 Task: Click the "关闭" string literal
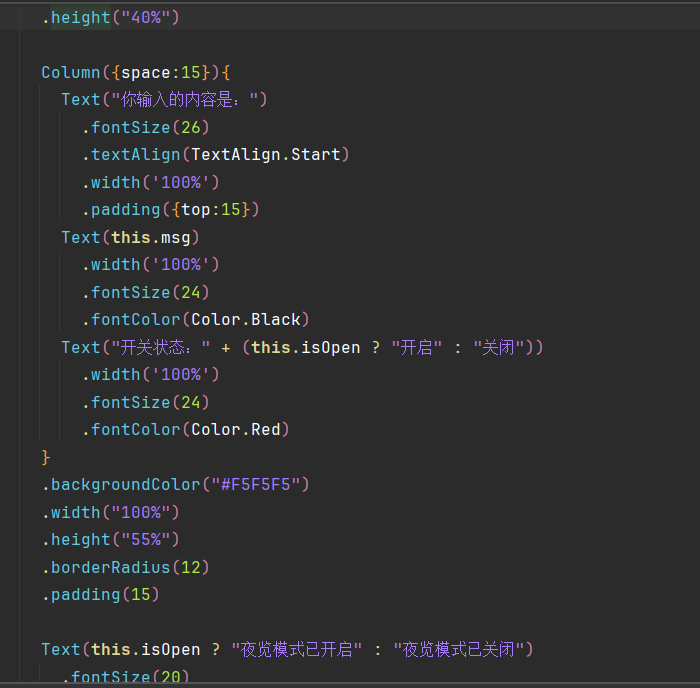(499, 347)
